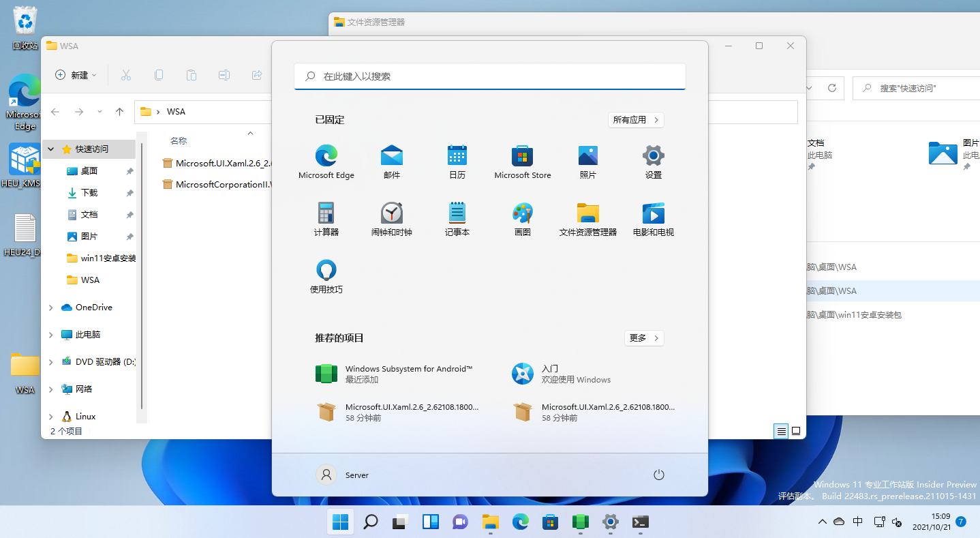Select the 回收站 recycle bin desktop icon

tap(25, 27)
